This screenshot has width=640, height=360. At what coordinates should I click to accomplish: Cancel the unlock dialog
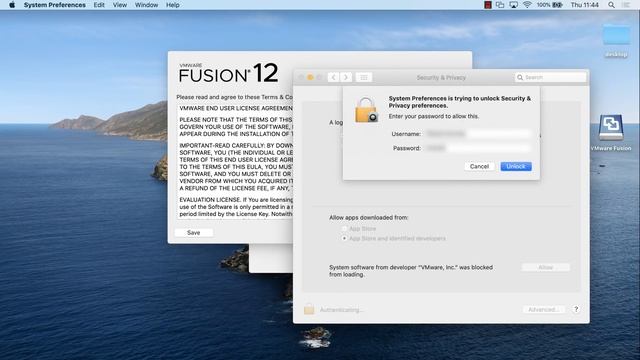479,166
